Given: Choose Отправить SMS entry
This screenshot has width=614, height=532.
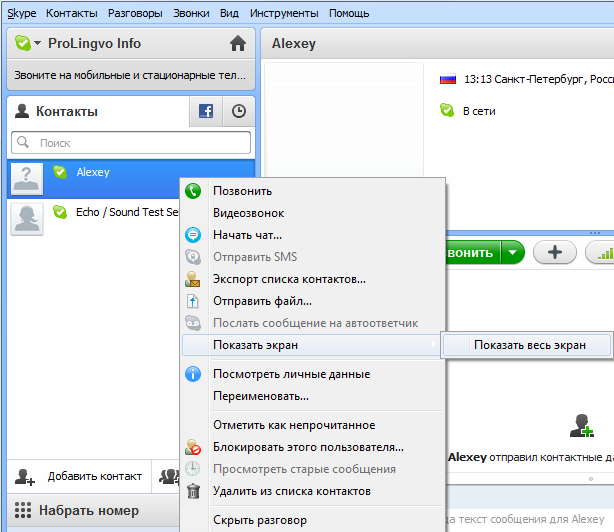Looking at the screenshot, I should point(314,257).
